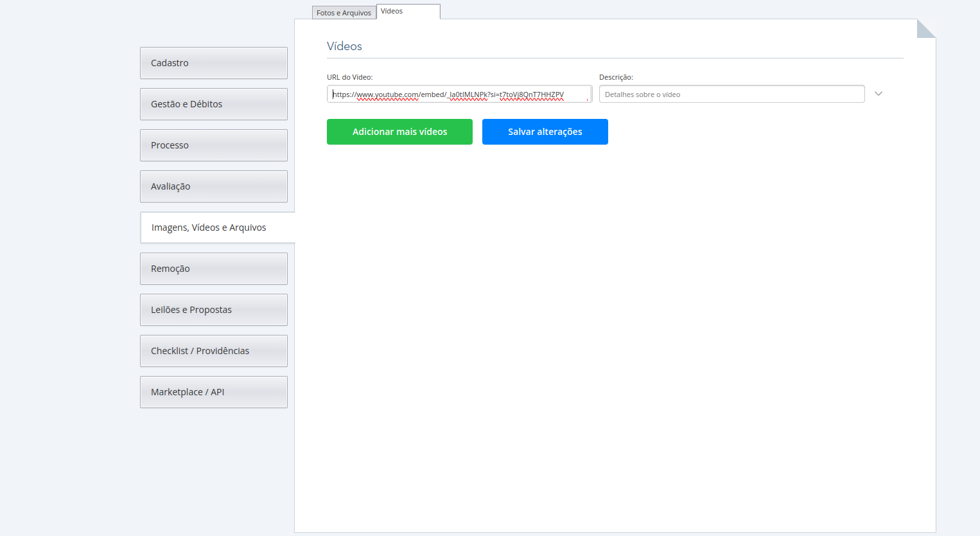Open the Cadastro section

click(213, 63)
